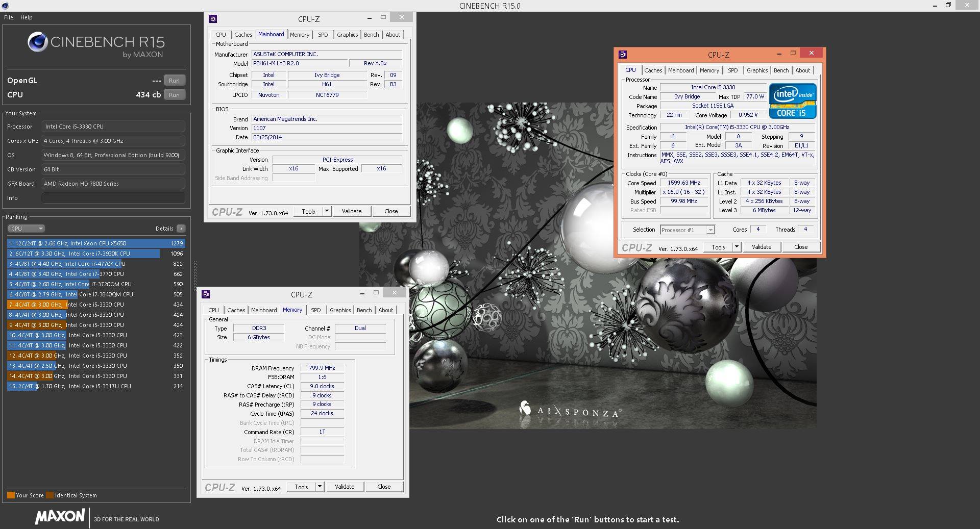This screenshot has width=980, height=529.
Task: Open Tools dropdown arrow in Memory CPU-Z
Action: pos(320,487)
